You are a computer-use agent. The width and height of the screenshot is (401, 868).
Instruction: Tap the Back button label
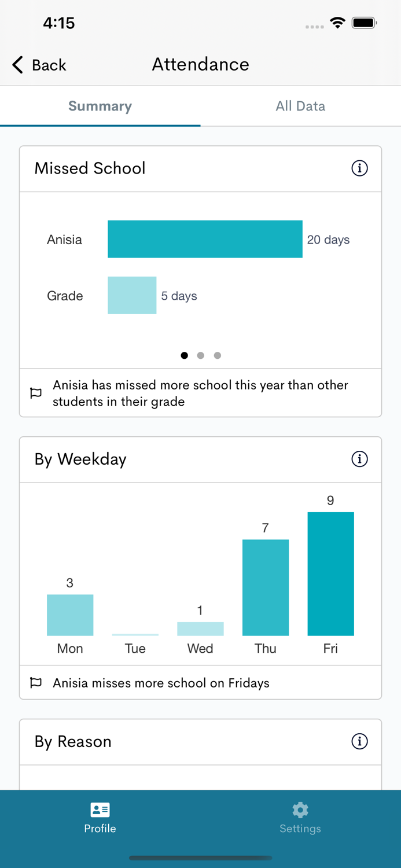(x=49, y=65)
